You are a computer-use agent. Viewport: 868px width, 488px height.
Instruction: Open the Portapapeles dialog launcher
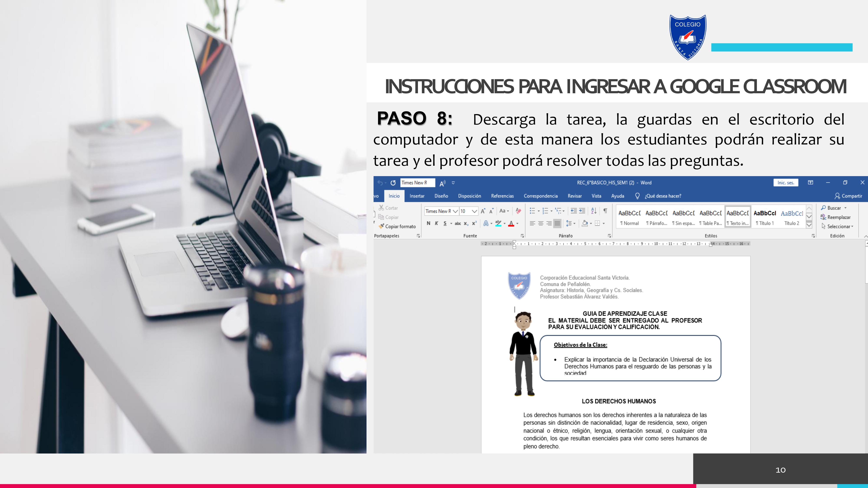pyautogui.click(x=419, y=236)
